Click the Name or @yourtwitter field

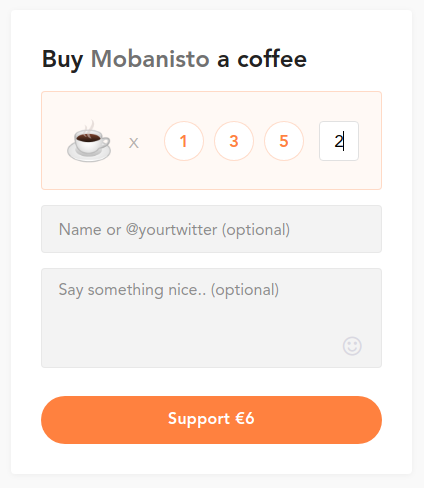(x=211, y=229)
